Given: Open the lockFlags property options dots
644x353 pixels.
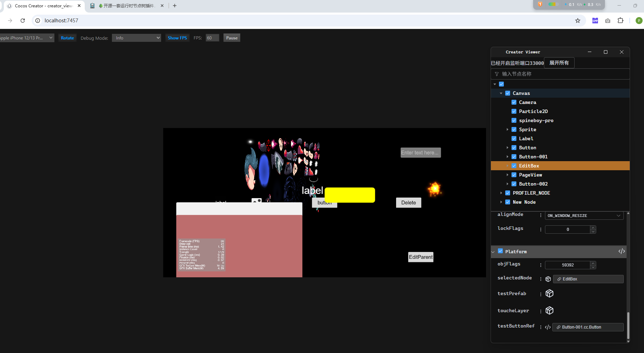Looking at the screenshot, I should tap(541, 230).
